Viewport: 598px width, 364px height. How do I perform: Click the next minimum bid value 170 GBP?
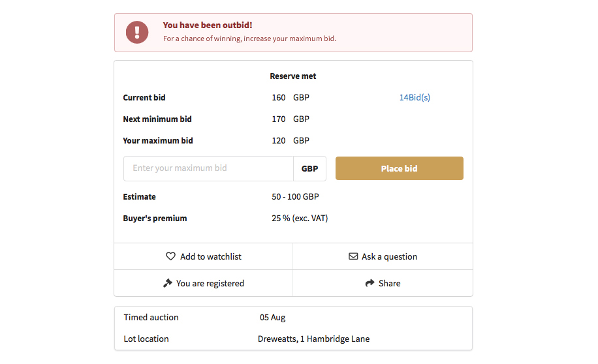coord(291,119)
